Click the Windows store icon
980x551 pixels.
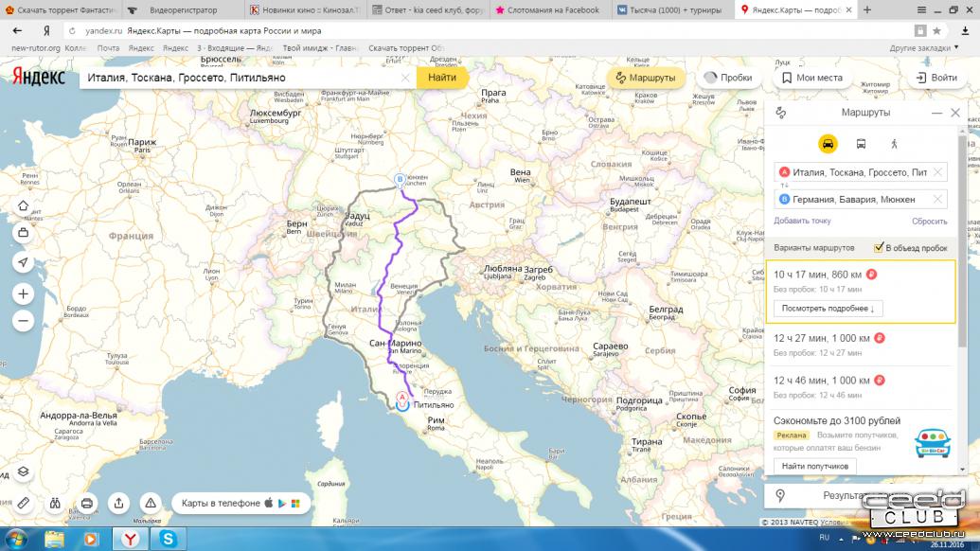point(295,503)
